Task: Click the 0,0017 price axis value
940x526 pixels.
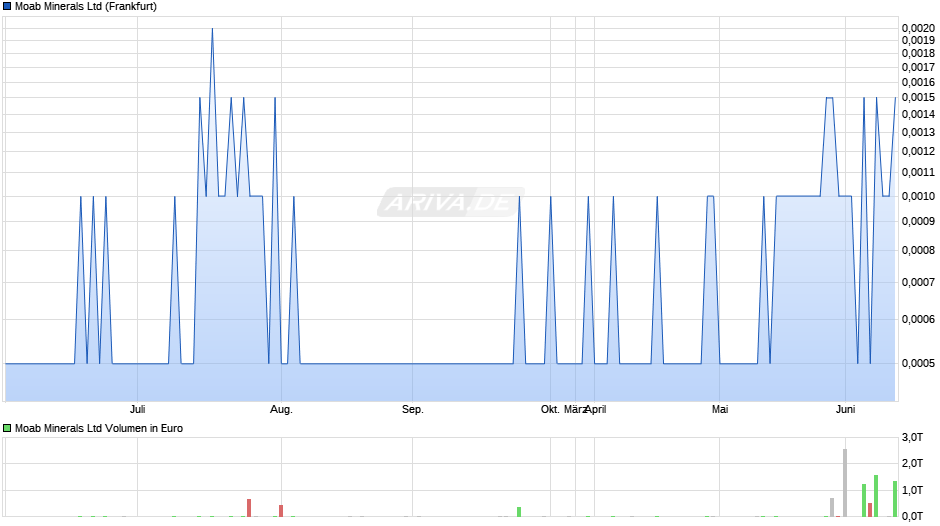Action: click(x=918, y=67)
